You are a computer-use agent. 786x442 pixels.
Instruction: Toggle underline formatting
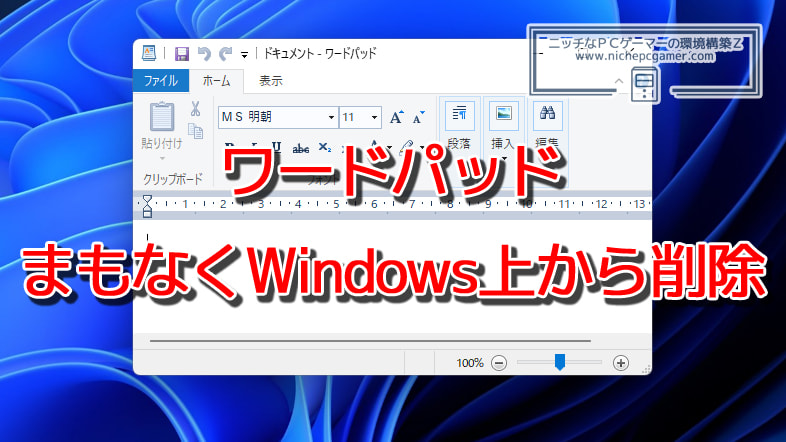[x=276, y=147]
